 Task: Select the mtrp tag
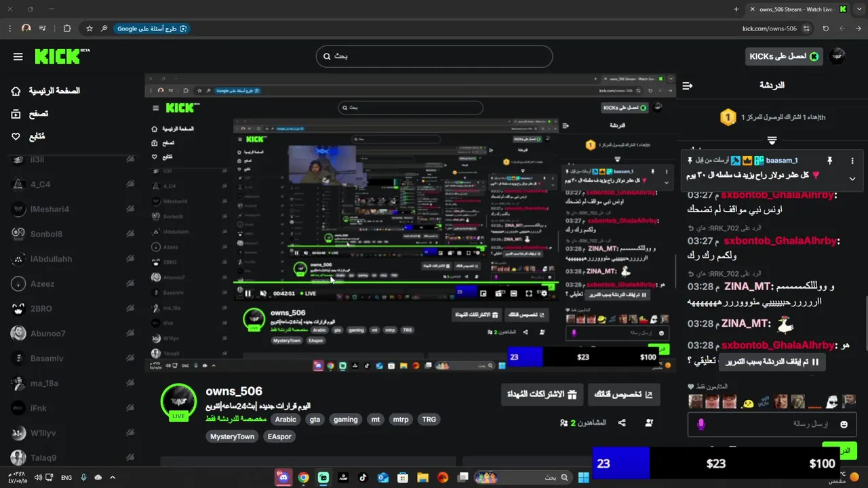pyautogui.click(x=401, y=420)
